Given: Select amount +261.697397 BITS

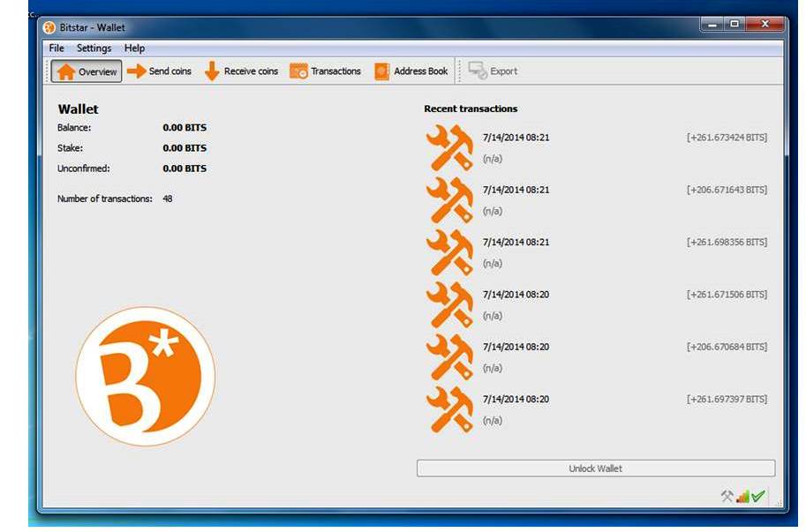Looking at the screenshot, I should [727, 400].
